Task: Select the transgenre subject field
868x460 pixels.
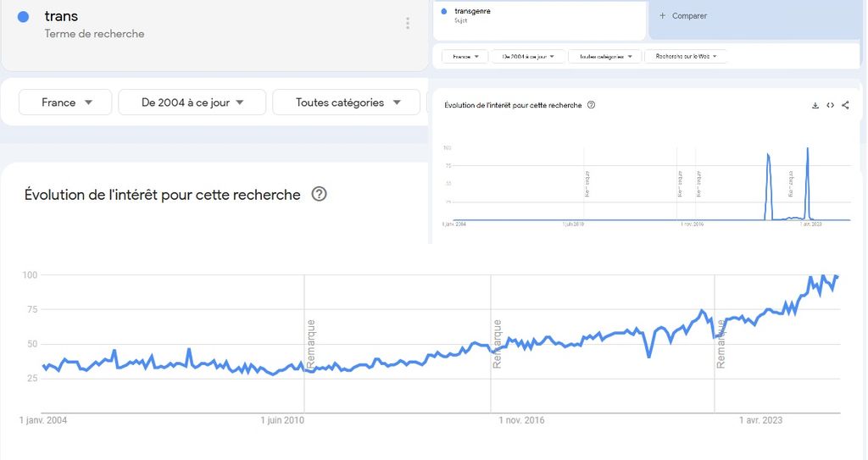Action: (540, 20)
